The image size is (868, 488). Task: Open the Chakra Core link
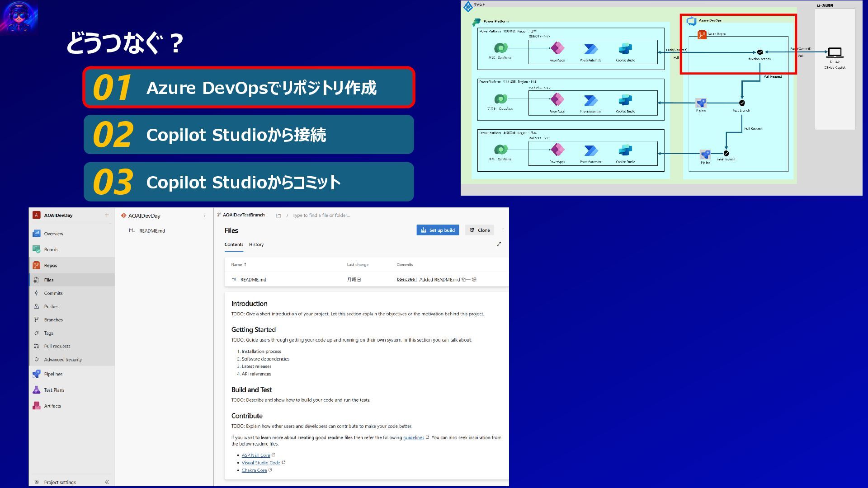(x=254, y=470)
